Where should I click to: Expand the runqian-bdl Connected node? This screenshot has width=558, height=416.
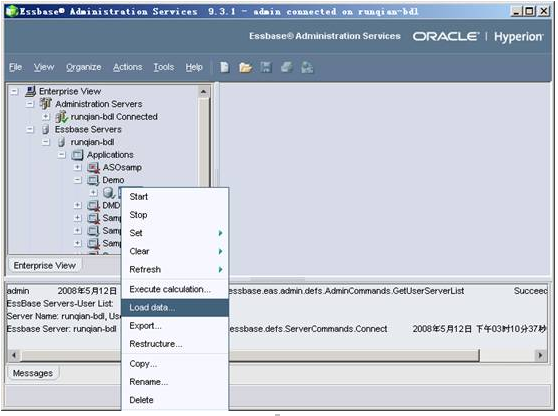(46, 116)
